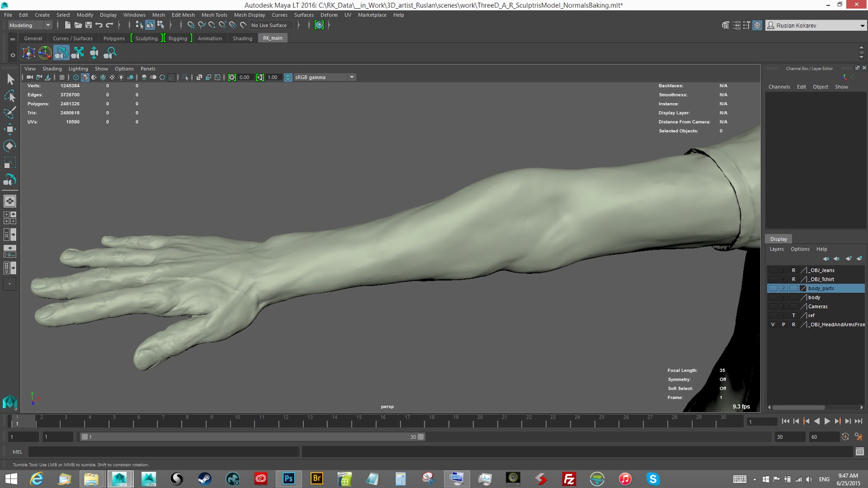Open the layer editor Layers menu

[776, 249]
